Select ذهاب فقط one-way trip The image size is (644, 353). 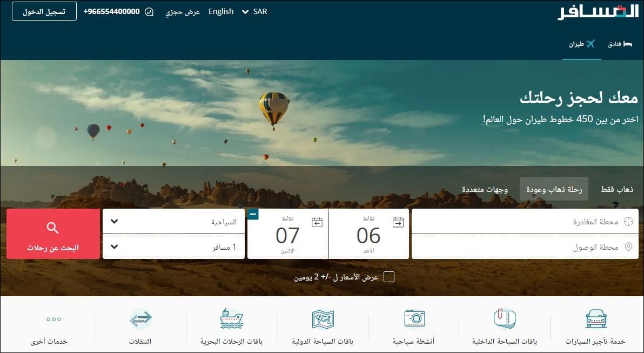tap(617, 189)
